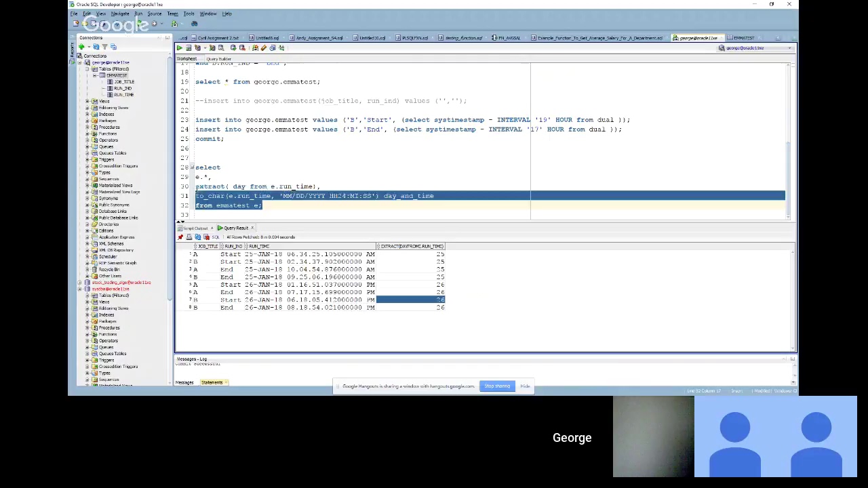This screenshot has width=868, height=488.
Task: Select result cell 25-JAN-18 06.34.25.105000000 AM
Action: [x=309, y=254]
